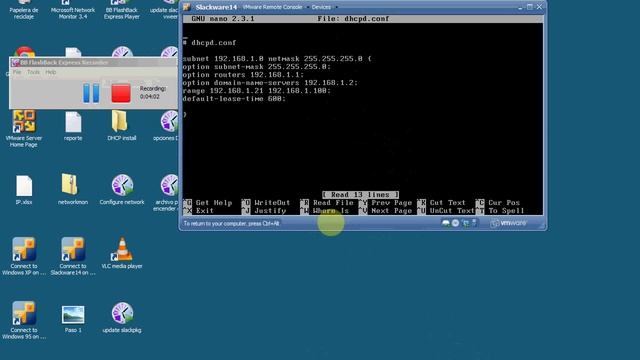Select the archivo p... encender recording icon
This screenshot has height=360, width=640.
coord(167,193)
